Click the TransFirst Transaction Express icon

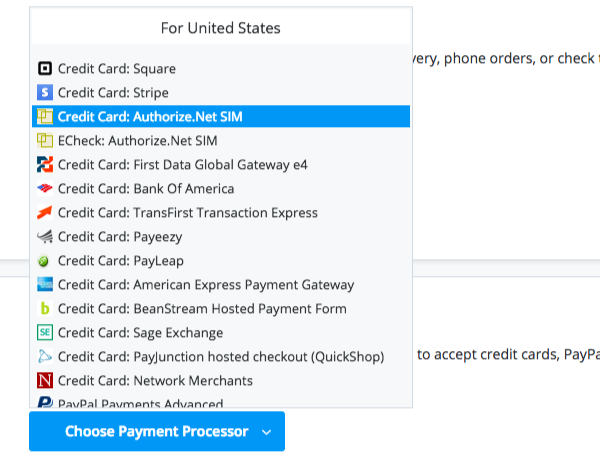[x=44, y=213]
